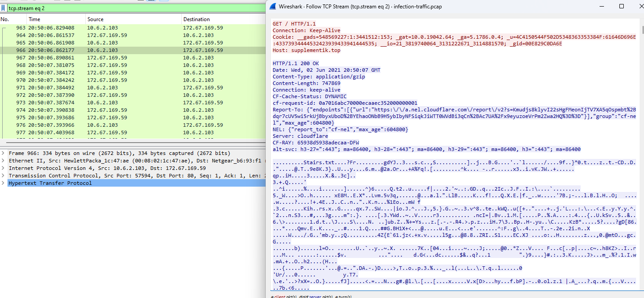
Task: Expand the Frame 966 tree node
Action: coord(4,153)
